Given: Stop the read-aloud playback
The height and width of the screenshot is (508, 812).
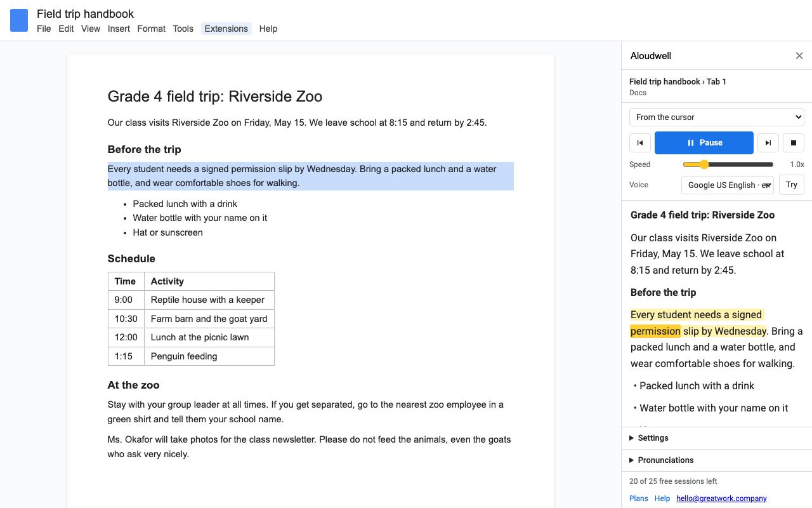Looking at the screenshot, I should [794, 143].
